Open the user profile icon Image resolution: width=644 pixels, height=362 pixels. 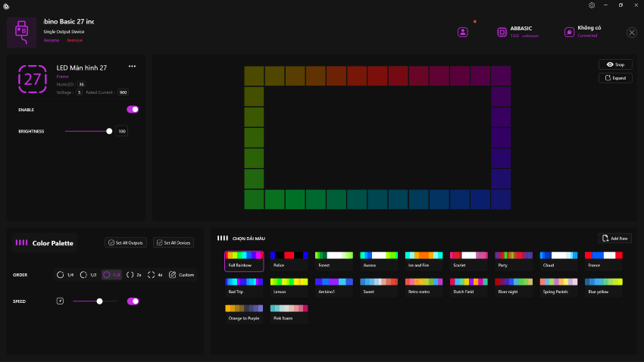463,32
